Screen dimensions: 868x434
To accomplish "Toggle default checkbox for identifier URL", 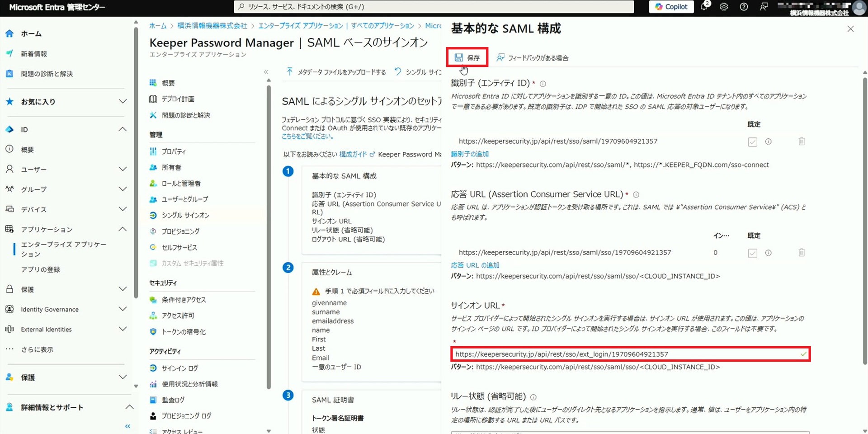I will [x=752, y=142].
